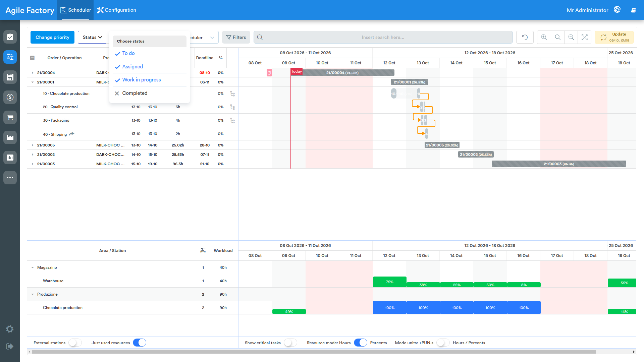The height and width of the screenshot is (362, 644).
Task: Click the user account icon beside Mr Administrator
Action: (x=617, y=10)
